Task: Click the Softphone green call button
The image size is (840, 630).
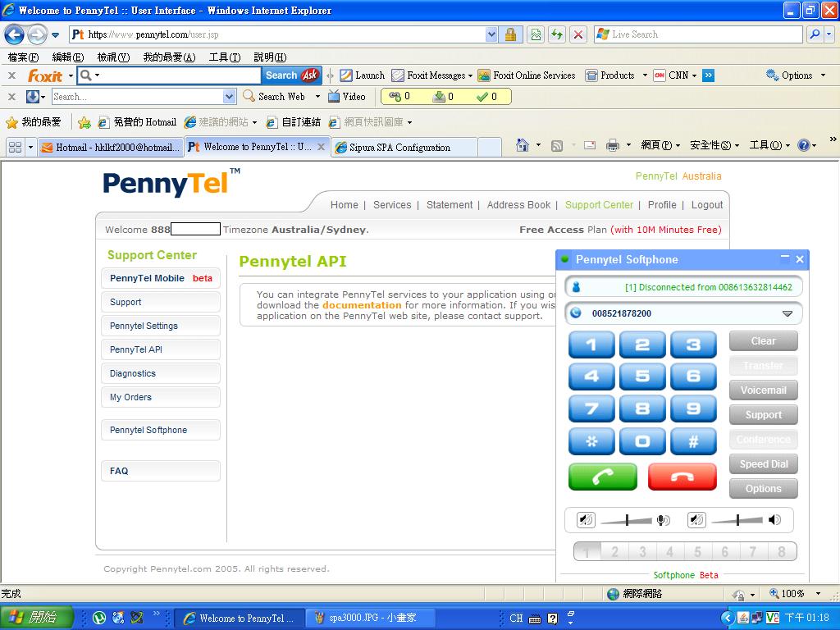Action: coord(603,477)
